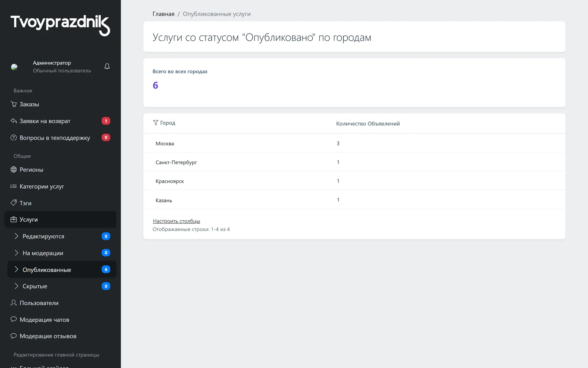Click the person icon beside Пользователи
Viewport: 588px width, 368px height.
click(14, 302)
